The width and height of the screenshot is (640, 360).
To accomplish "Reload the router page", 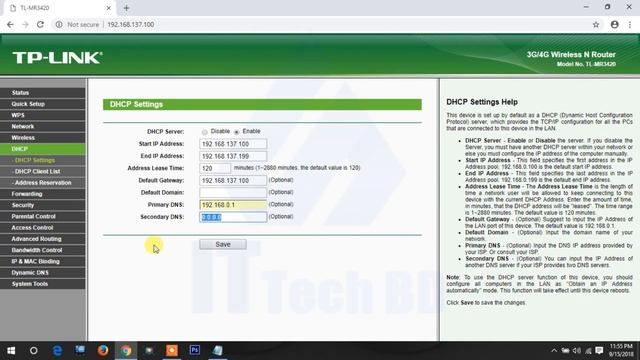I will (x=40, y=24).
